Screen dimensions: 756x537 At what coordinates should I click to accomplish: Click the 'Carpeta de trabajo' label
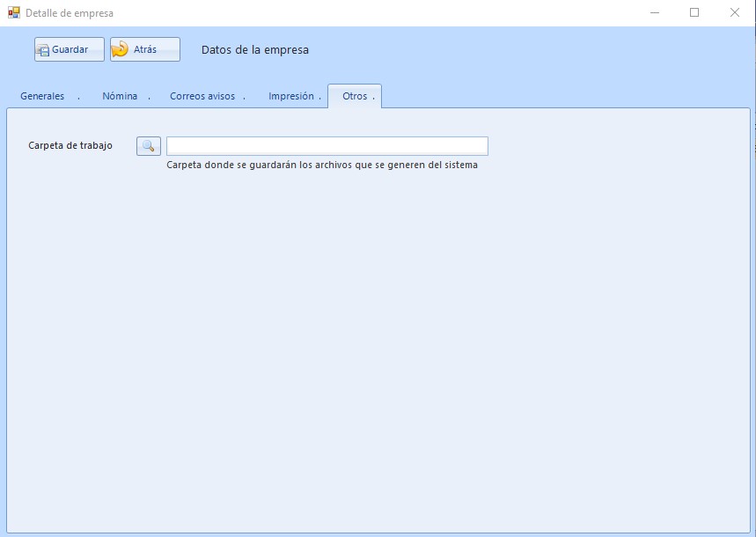pos(70,146)
